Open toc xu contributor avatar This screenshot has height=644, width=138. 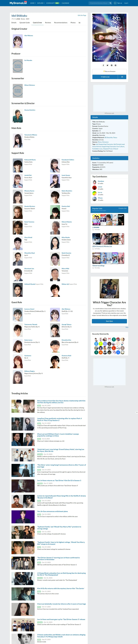(x=94, y=193)
